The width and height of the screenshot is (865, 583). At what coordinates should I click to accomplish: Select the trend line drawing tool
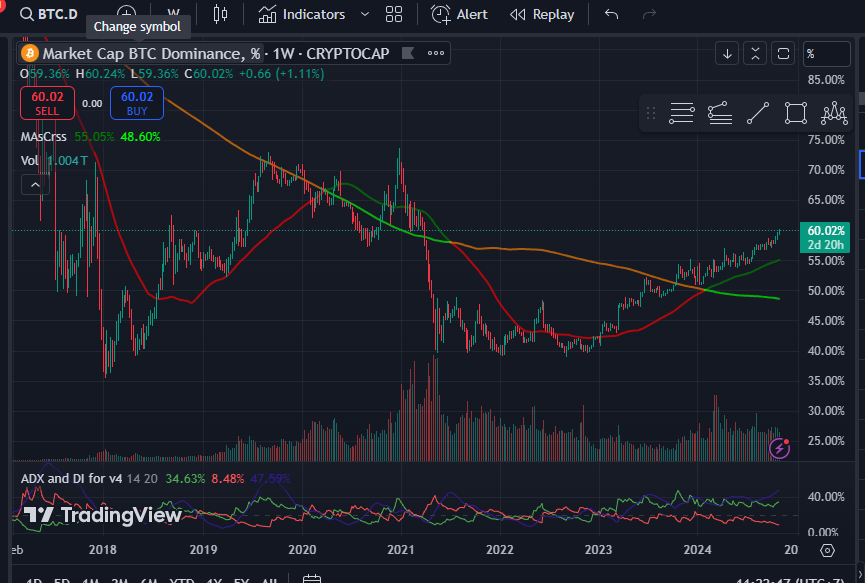[758, 113]
